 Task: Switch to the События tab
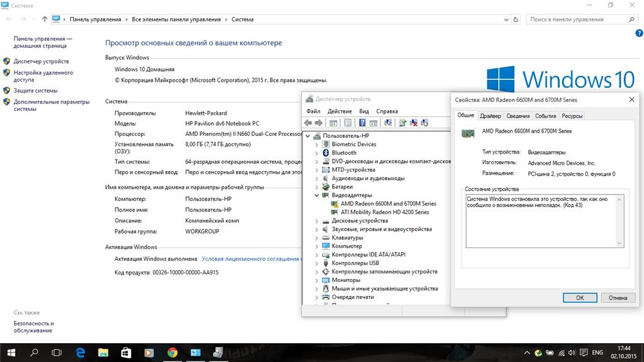coord(545,116)
